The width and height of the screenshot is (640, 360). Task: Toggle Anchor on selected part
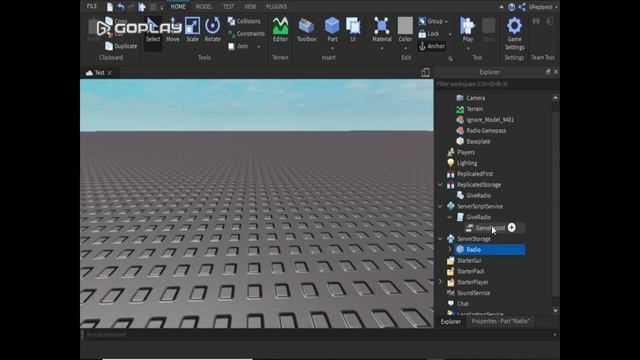click(x=431, y=46)
